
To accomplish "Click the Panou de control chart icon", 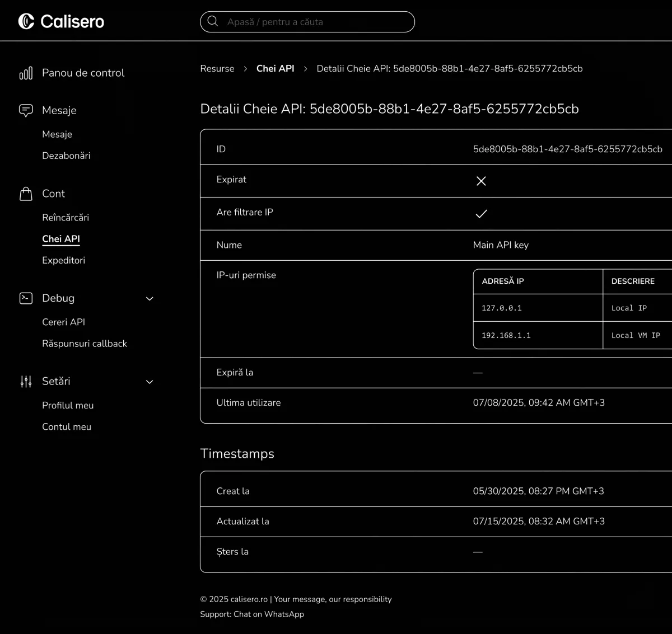I will point(26,73).
